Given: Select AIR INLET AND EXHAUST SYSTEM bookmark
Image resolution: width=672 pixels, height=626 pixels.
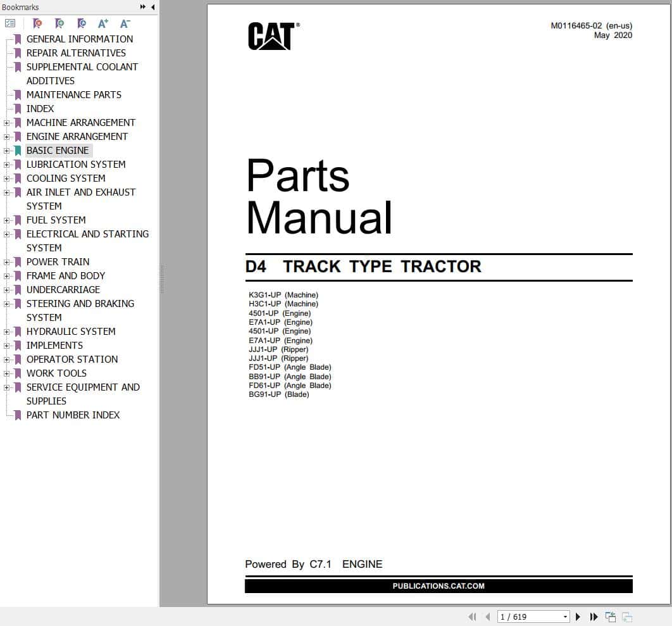Looking at the screenshot, I should pyautogui.click(x=81, y=199).
